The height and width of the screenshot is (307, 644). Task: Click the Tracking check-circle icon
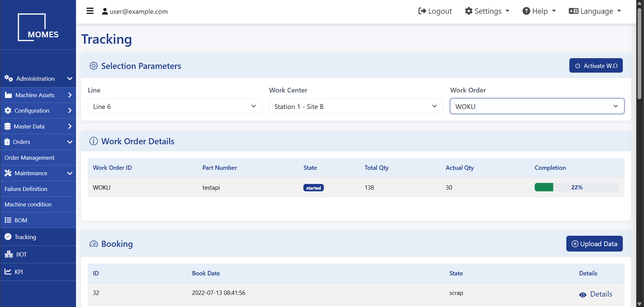click(8, 237)
